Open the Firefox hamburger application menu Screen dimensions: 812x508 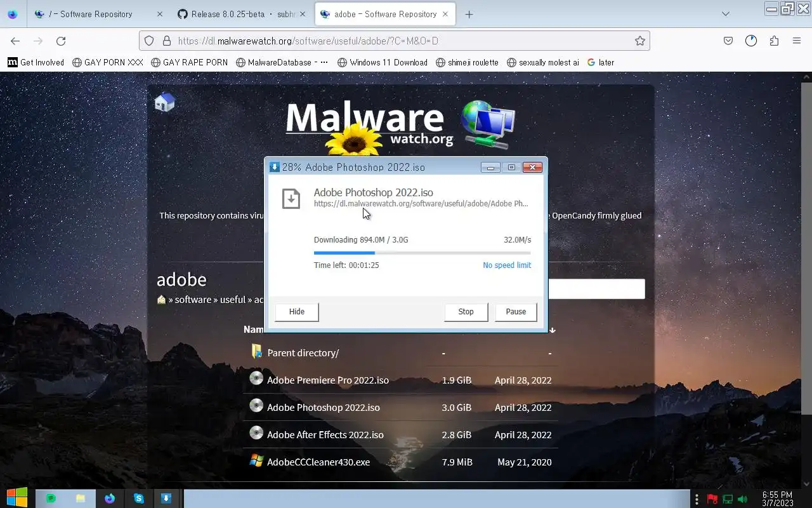coord(797,41)
